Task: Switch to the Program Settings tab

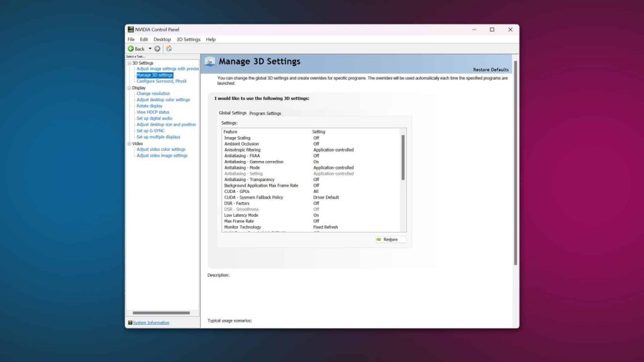Action: [x=265, y=113]
